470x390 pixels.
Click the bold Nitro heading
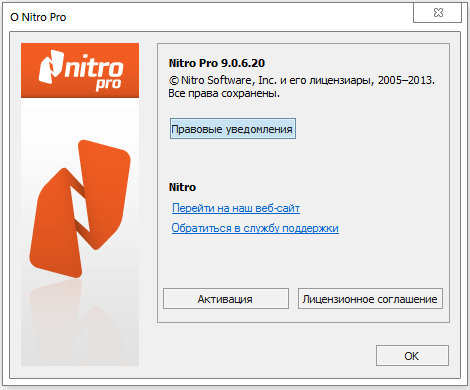(182, 187)
